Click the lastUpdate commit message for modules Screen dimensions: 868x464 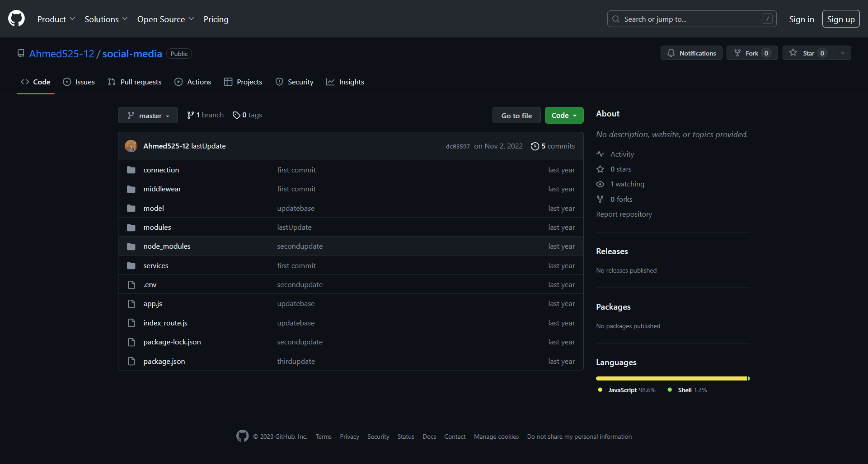tap(294, 227)
